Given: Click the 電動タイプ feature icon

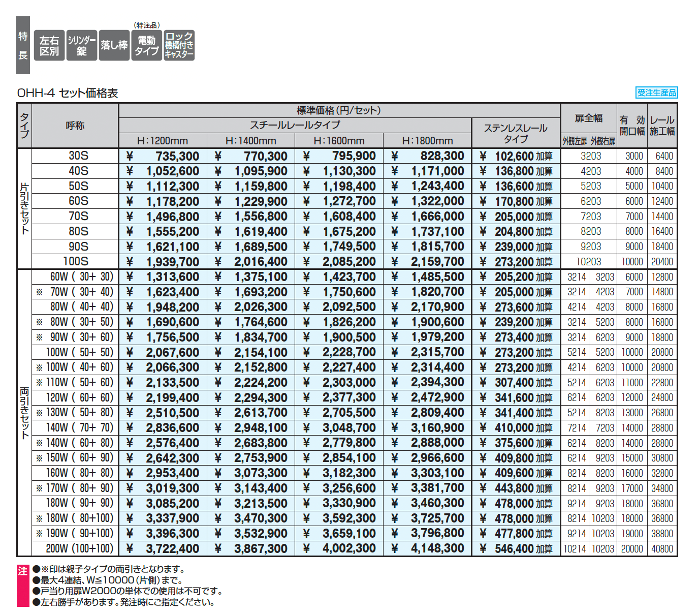Looking at the screenshot, I should [146, 46].
